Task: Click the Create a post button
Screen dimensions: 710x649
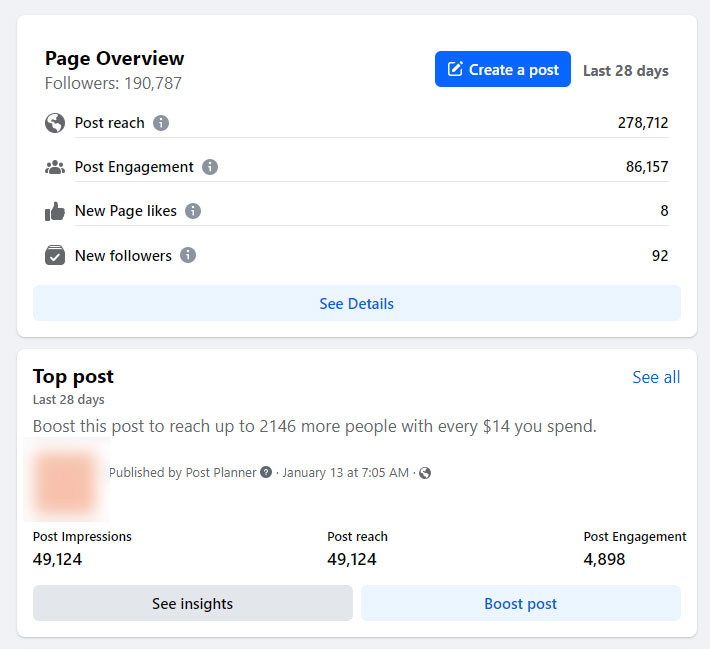Action: point(503,69)
